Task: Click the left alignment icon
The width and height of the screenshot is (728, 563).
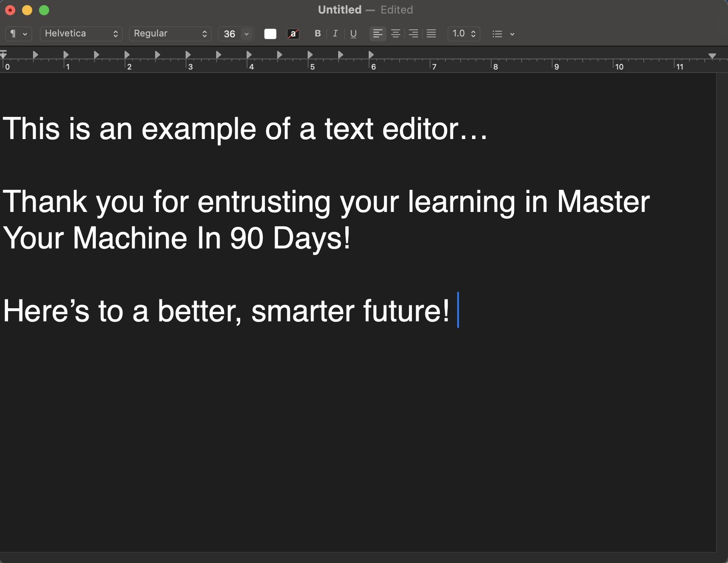Action: point(378,33)
